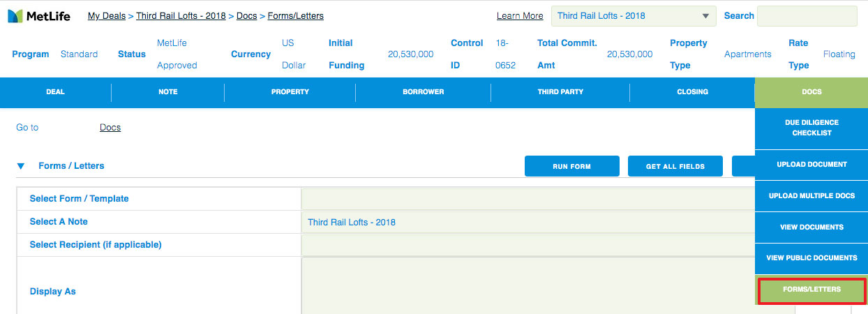Click the Standard program value
This screenshot has height=314, width=868.
79,54
